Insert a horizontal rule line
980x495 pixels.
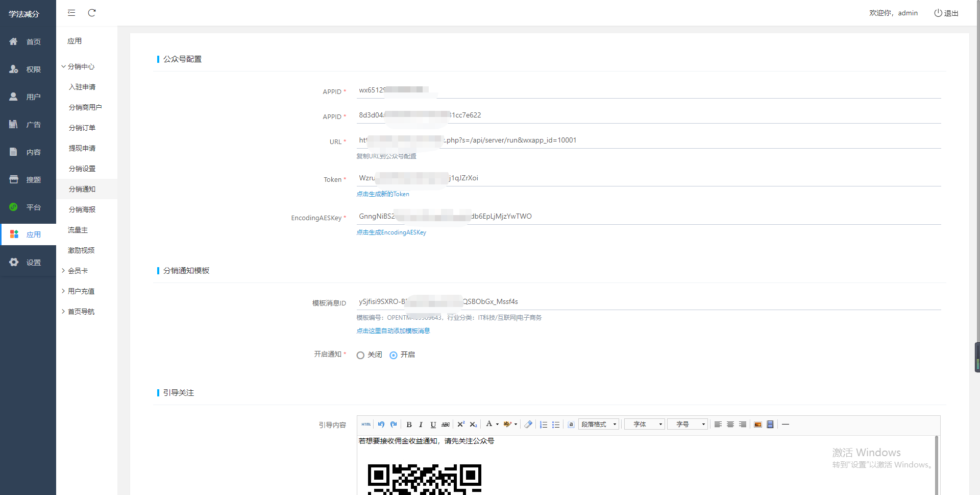(786, 425)
